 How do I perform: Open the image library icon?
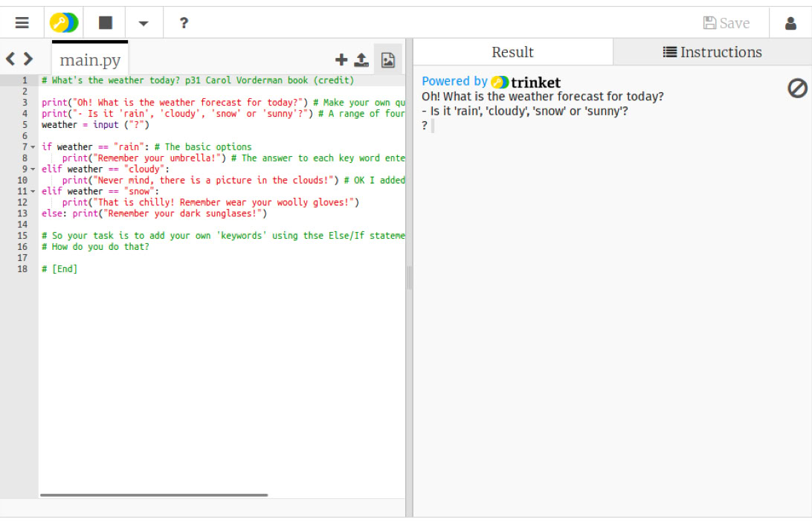click(x=388, y=60)
